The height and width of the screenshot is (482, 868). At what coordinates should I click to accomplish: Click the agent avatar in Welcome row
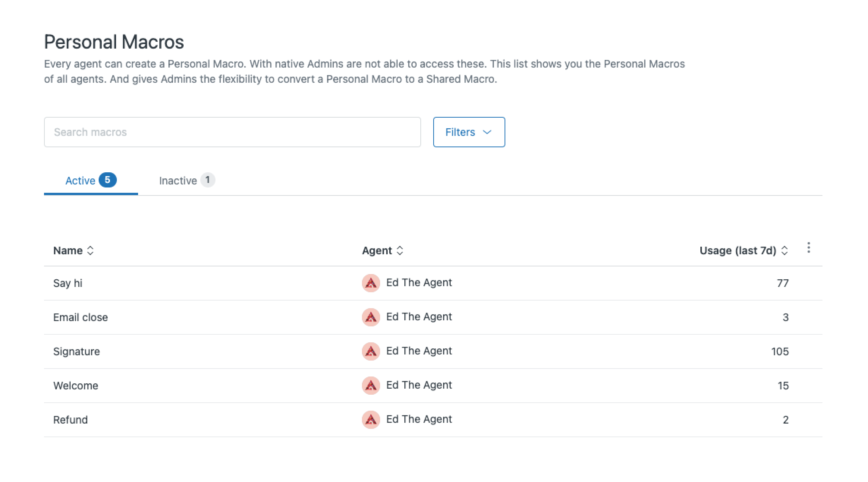click(x=371, y=386)
